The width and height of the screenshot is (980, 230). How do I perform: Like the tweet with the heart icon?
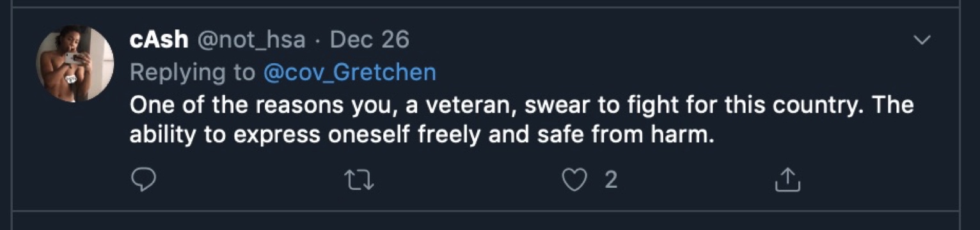click(574, 181)
